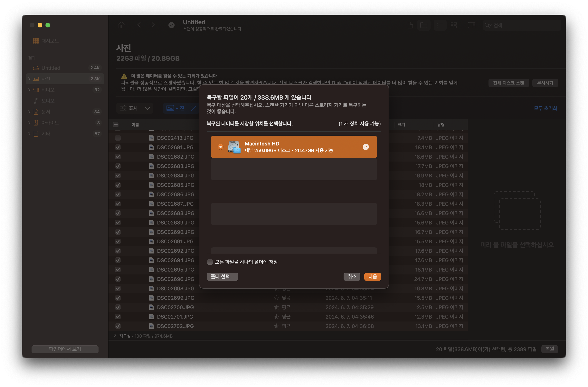Enable 모든 파일을 하나의 폴더에 저장 checkbox
588x387 pixels.
(210, 262)
